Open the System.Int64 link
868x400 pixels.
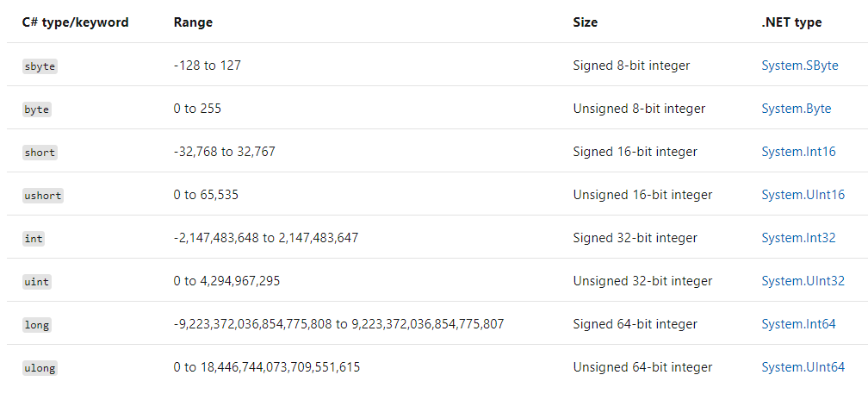pos(798,324)
